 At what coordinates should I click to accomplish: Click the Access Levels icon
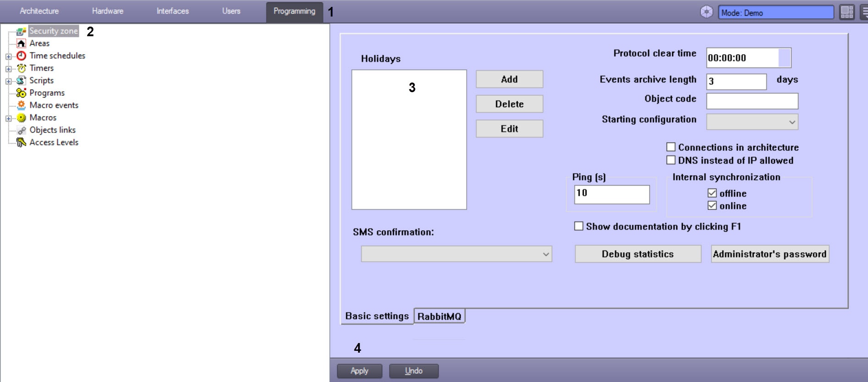[x=21, y=143]
